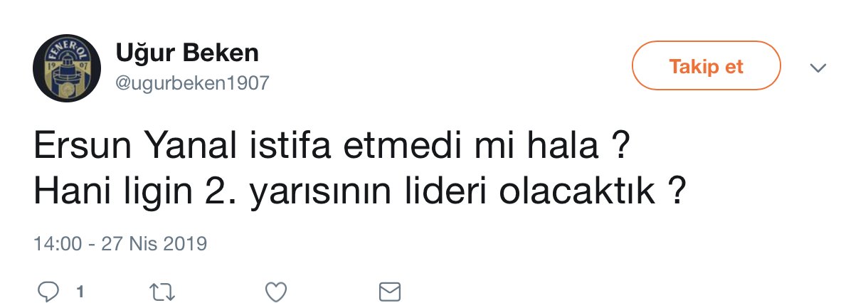Click the '14:00' time portion
The image size is (868, 303).
click(58, 244)
